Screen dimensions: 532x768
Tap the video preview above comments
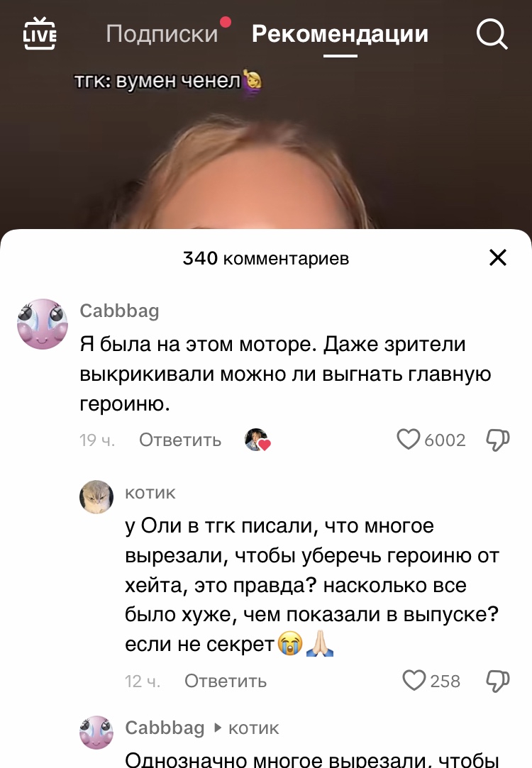click(266, 147)
